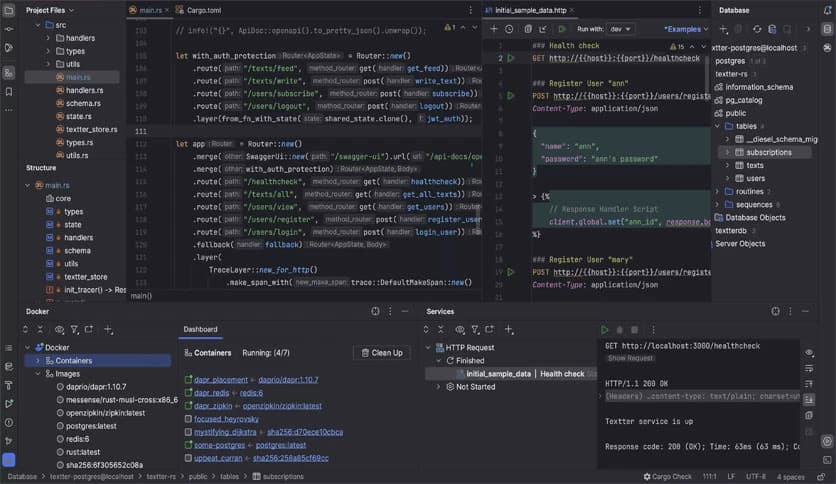
Task: Select the Dashboard tab in Docker panel
Action: tap(200, 329)
